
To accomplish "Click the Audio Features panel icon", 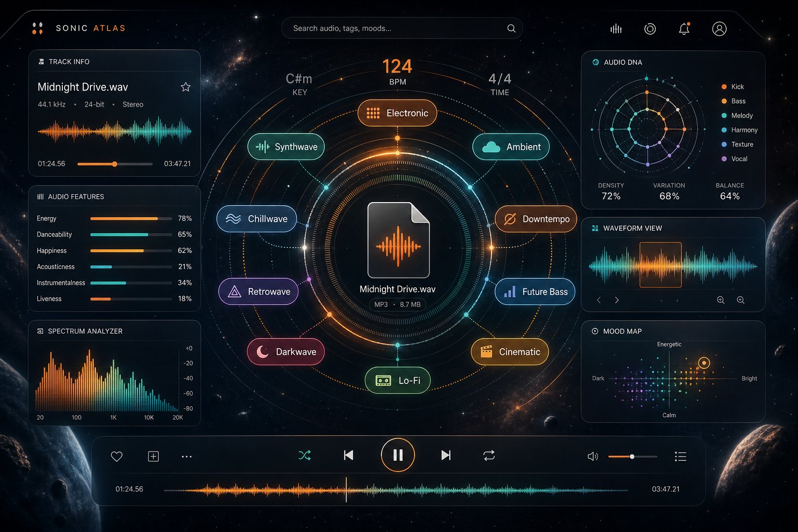I will point(41,196).
